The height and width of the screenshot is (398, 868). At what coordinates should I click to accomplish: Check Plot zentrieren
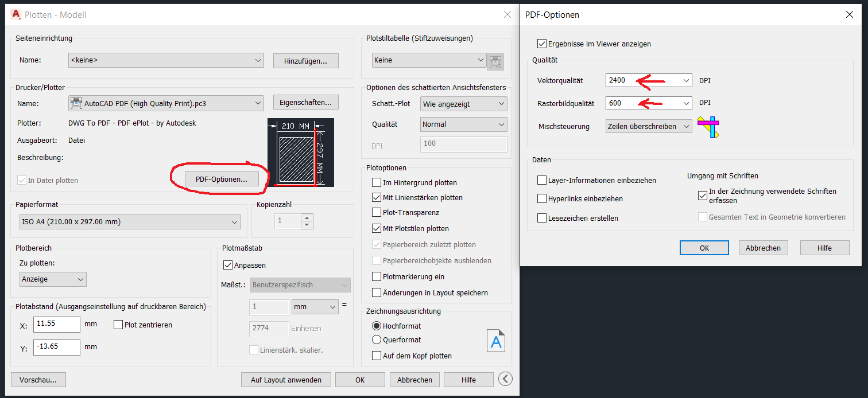point(118,324)
